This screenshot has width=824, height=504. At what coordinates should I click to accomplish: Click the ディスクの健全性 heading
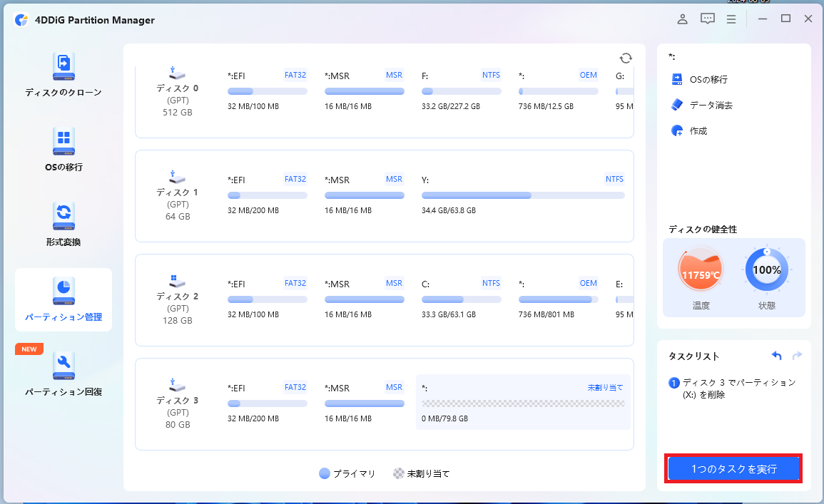(x=703, y=230)
